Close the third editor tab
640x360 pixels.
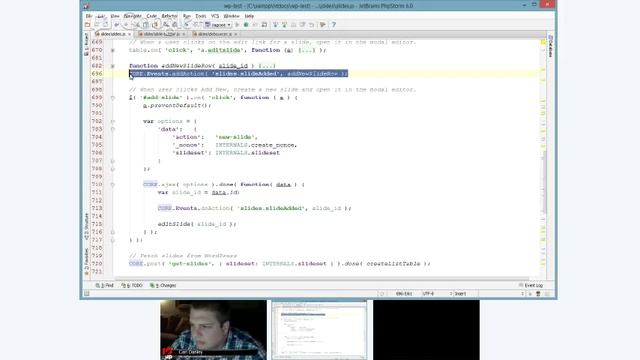(236, 34)
